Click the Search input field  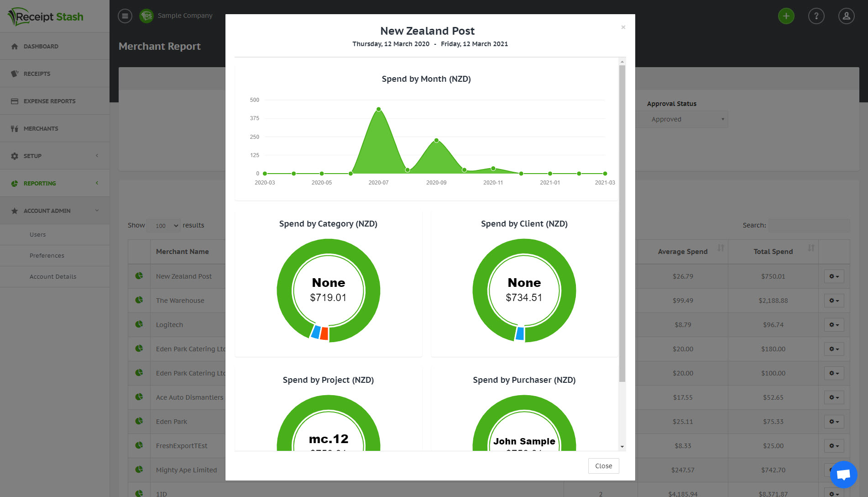(x=809, y=225)
